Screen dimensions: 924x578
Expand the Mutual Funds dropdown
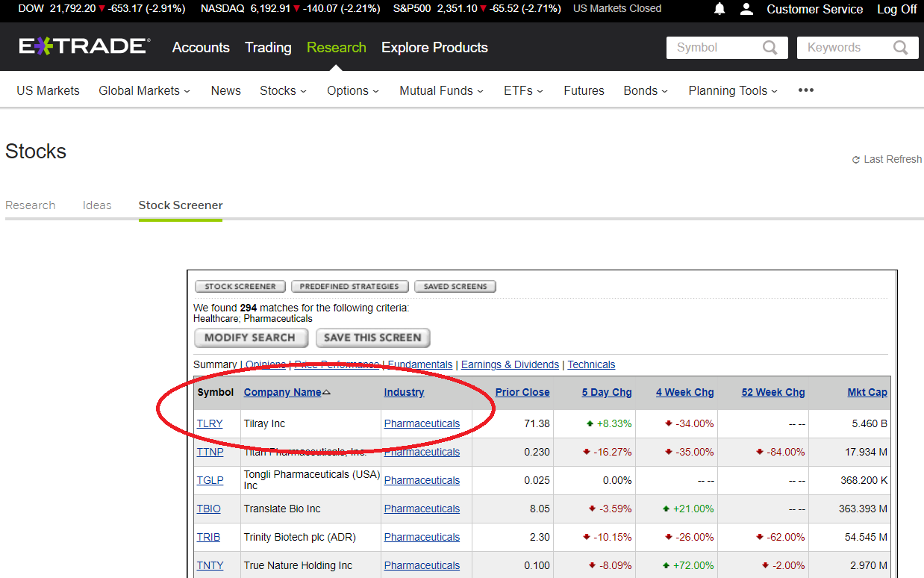[440, 90]
